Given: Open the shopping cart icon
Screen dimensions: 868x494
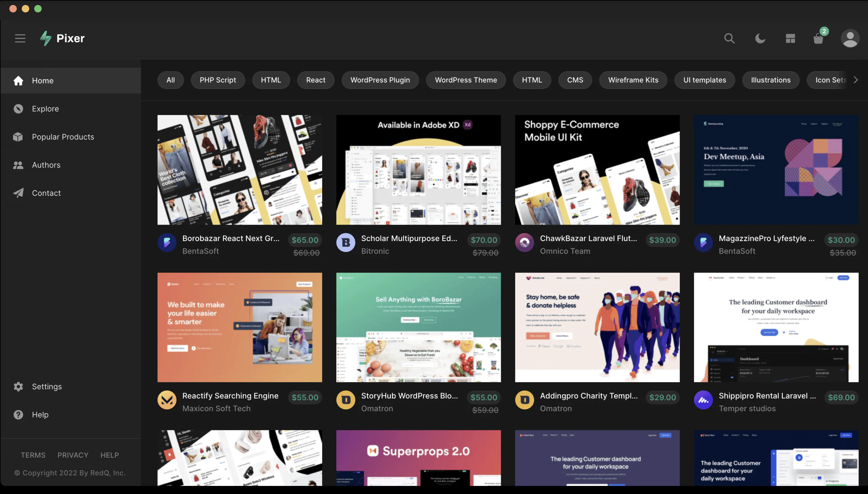Looking at the screenshot, I should coord(819,37).
